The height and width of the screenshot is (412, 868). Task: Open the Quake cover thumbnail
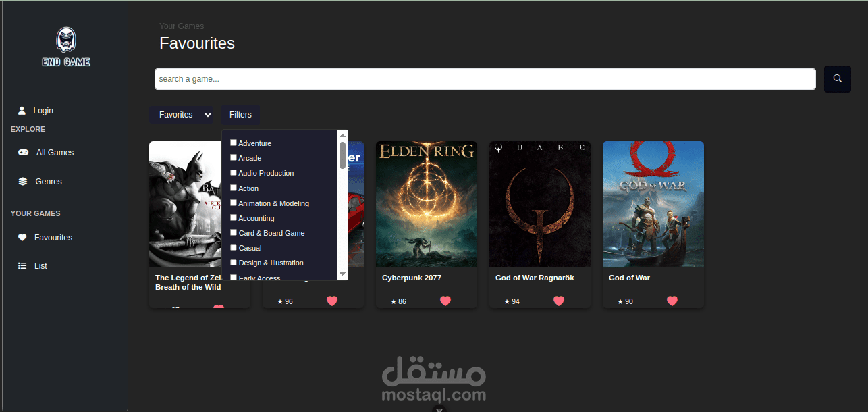(x=540, y=204)
